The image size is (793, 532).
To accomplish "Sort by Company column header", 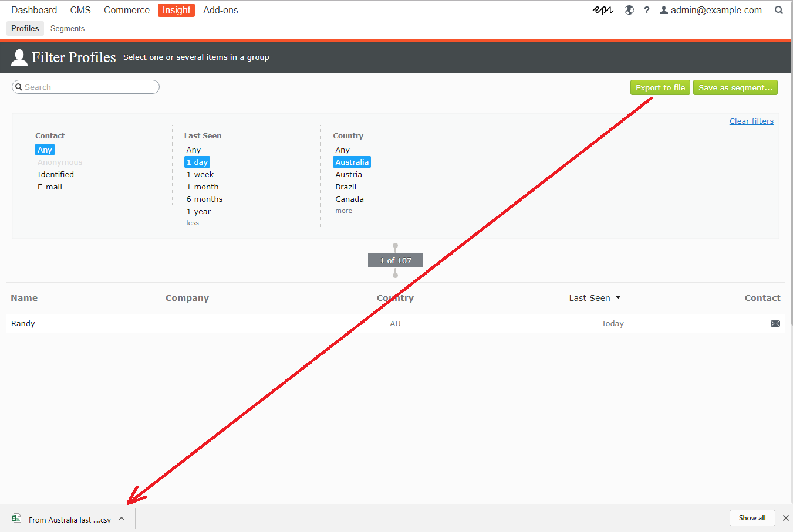I will point(187,298).
